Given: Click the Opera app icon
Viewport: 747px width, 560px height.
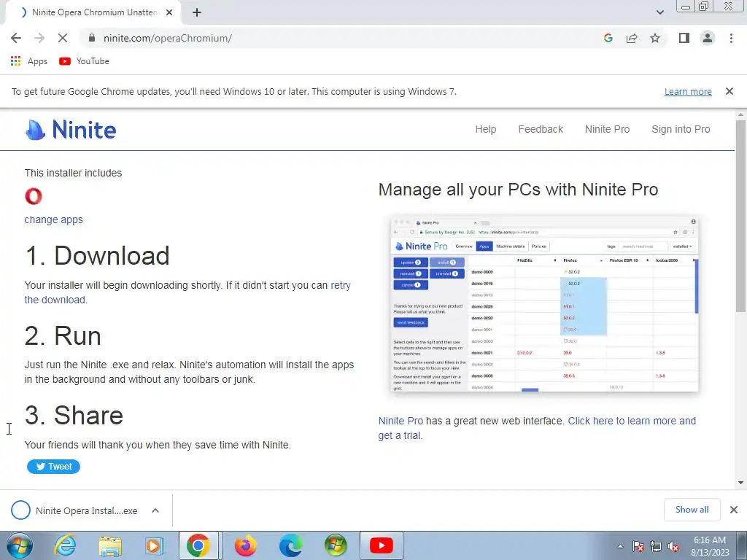Looking at the screenshot, I should pos(34,196).
